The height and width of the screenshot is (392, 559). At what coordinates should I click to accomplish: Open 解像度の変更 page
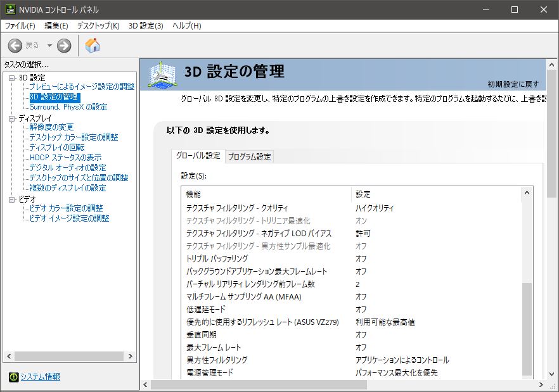tap(51, 127)
